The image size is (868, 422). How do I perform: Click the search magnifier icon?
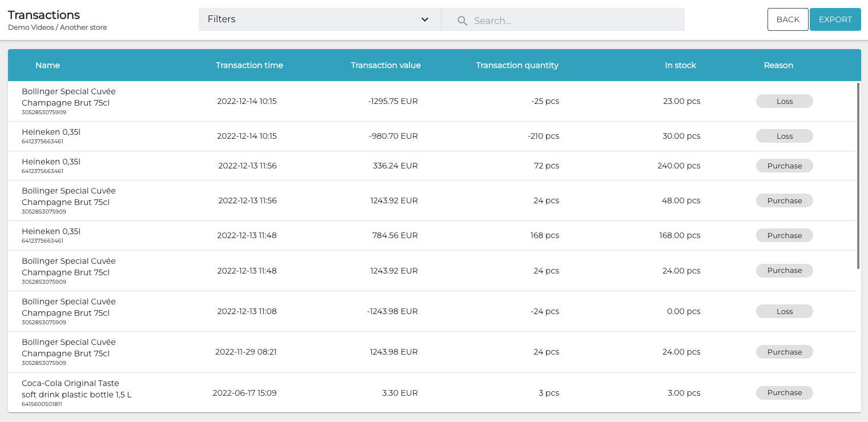463,21
